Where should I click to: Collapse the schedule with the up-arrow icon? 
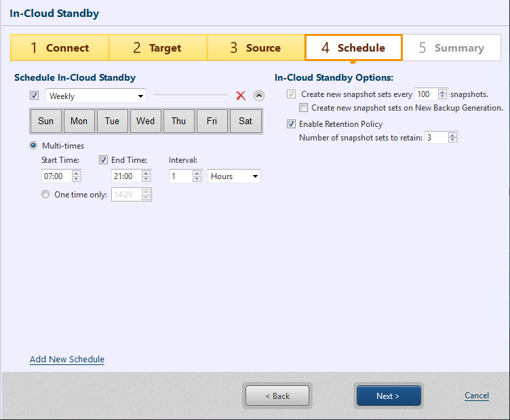point(259,96)
